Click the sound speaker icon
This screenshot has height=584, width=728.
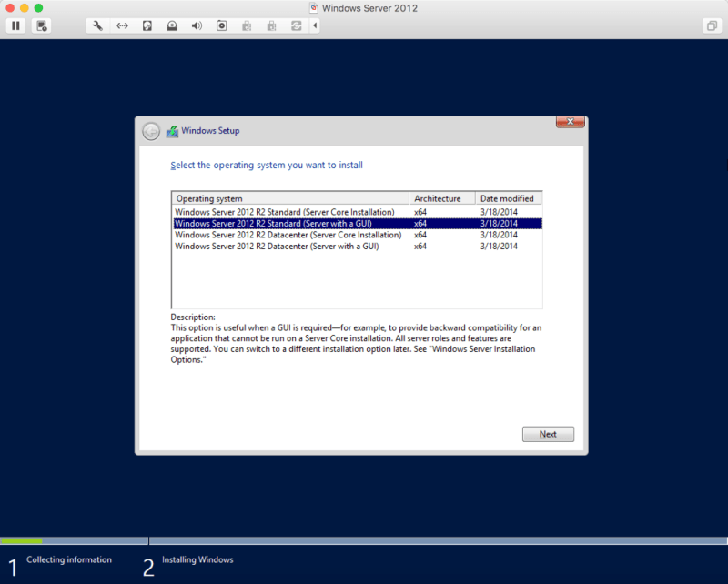pos(197,25)
